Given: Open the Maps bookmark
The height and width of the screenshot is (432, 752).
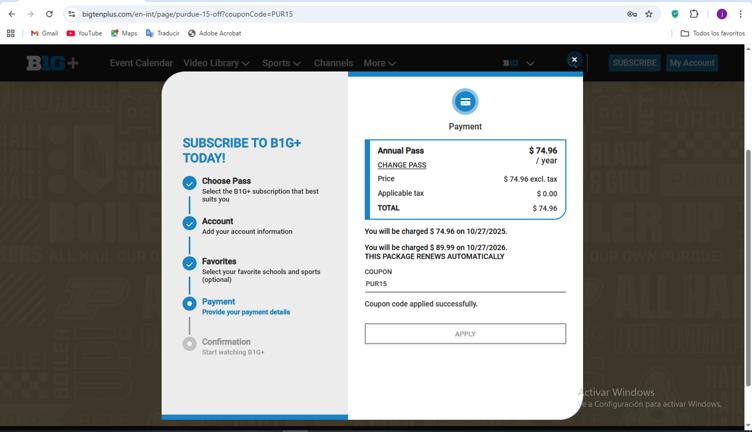Looking at the screenshot, I should coord(124,33).
